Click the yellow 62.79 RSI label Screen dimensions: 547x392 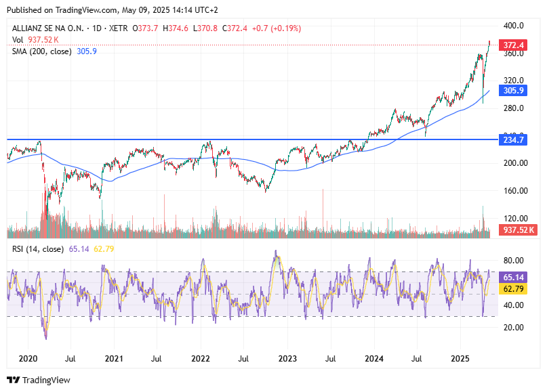coord(513,289)
